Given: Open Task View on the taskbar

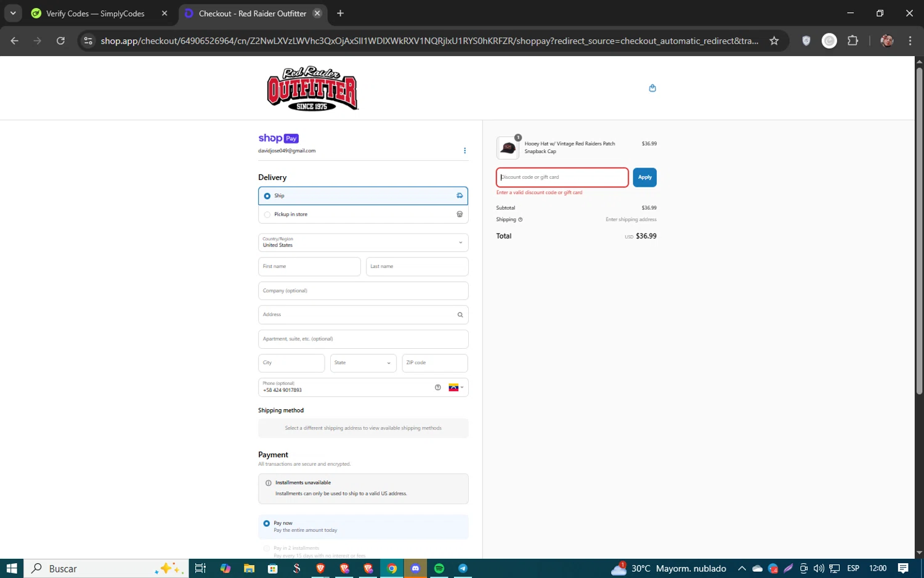Looking at the screenshot, I should (x=200, y=568).
